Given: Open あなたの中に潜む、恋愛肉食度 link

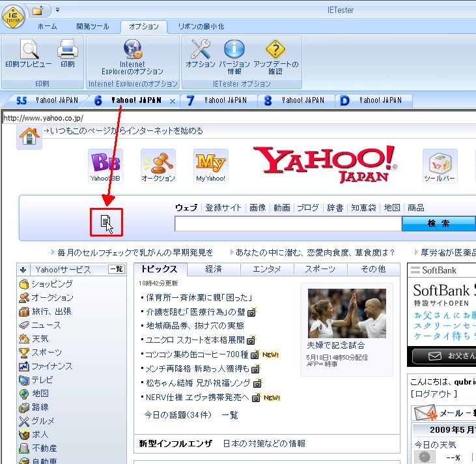Looking at the screenshot, I should (315, 252).
